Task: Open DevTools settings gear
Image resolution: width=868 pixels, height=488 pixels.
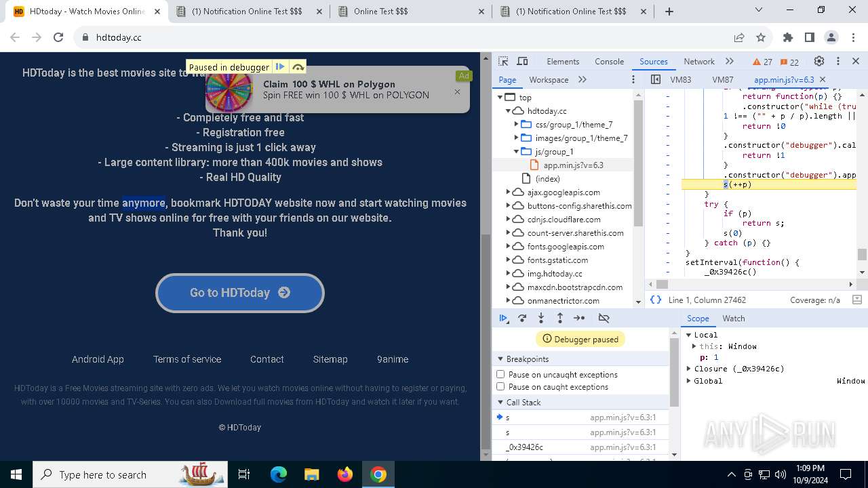Action: click(819, 61)
